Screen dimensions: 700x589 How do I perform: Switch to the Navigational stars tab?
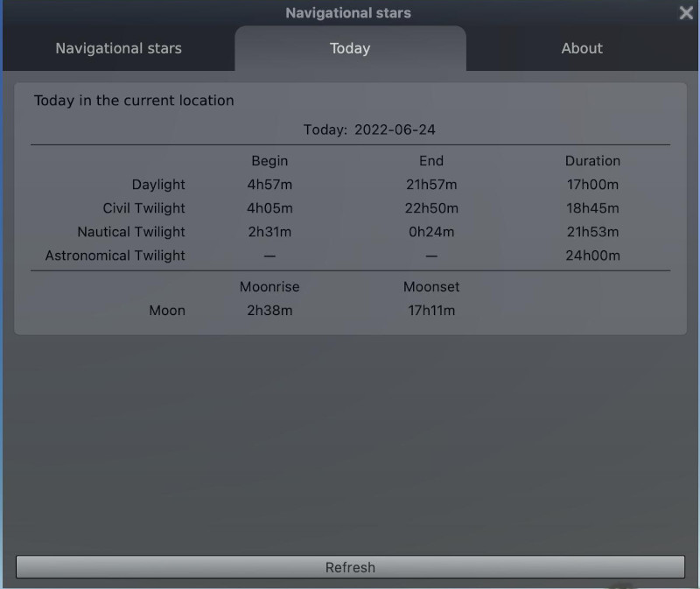tap(118, 48)
